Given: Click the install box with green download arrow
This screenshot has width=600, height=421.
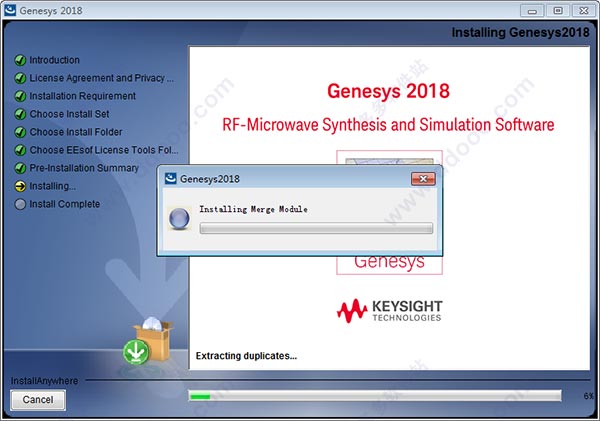Looking at the screenshot, I should pyautogui.click(x=148, y=341).
